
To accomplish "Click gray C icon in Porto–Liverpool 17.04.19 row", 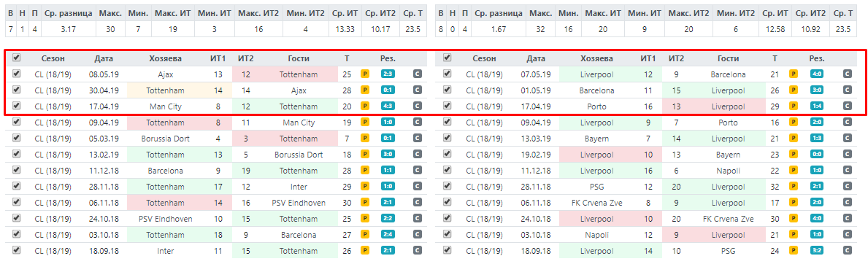I will pos(846,106).
